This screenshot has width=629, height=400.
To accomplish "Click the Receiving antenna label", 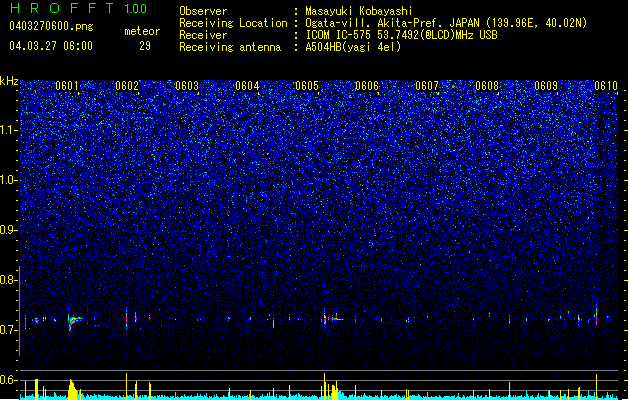I will (230, 47).
